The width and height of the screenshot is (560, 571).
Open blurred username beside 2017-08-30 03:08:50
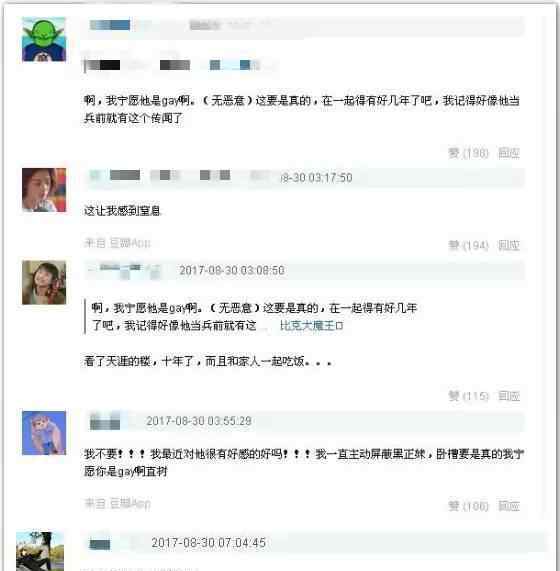tap(125, 271)
